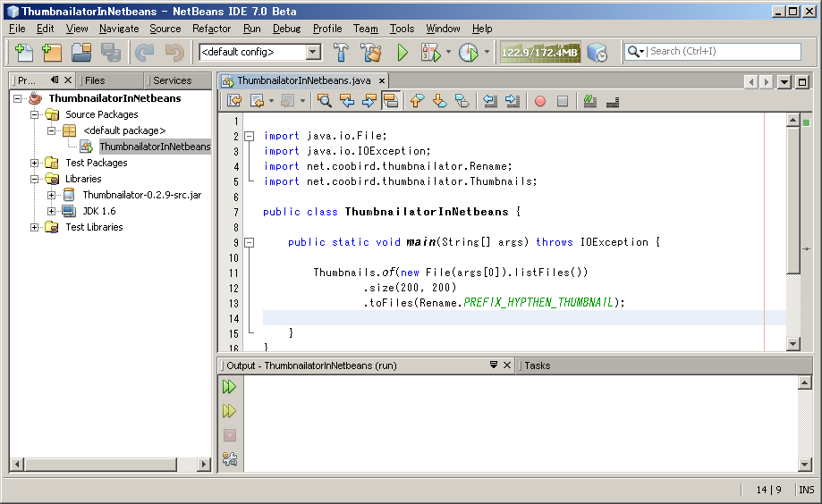The height and width of the screenshot is (504, 822).
Task: Click the Comment icon in editor toolbar
Action: (590, 101)
